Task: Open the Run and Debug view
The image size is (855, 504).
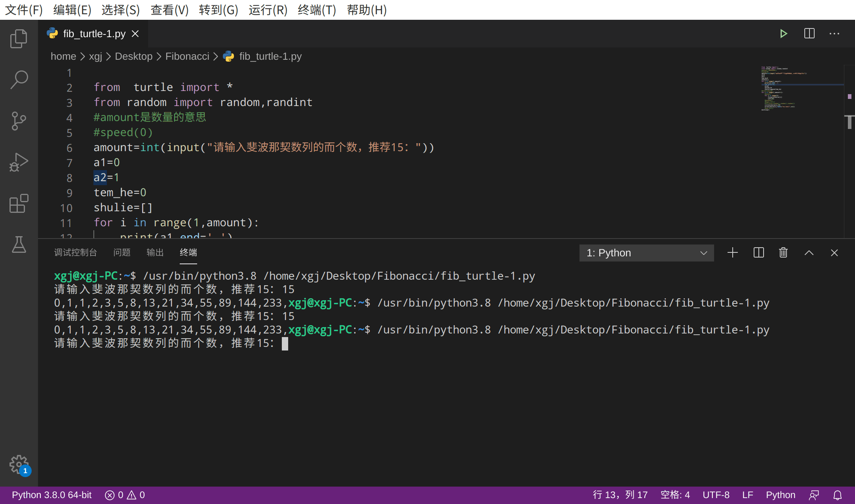Action: pos(19,162)
